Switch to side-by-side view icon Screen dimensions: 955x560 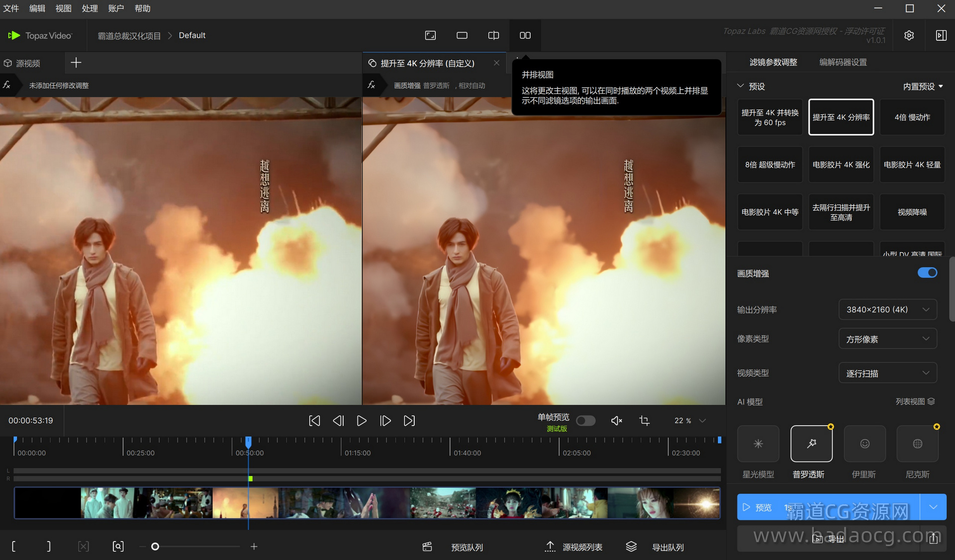coord(525,35)
